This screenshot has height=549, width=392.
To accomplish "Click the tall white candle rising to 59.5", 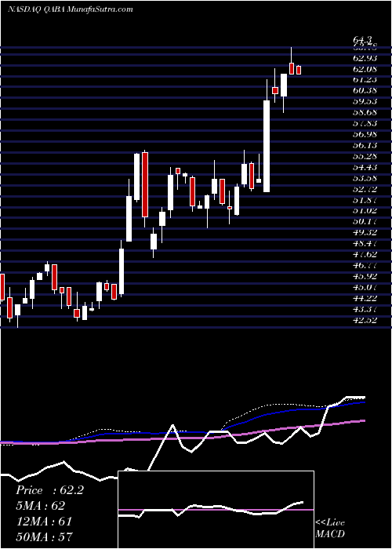I will click(x=267, y=146).
